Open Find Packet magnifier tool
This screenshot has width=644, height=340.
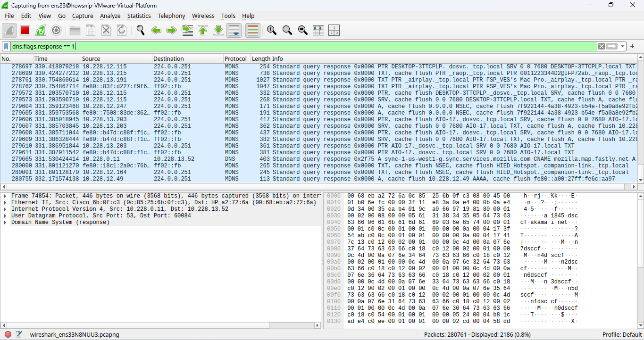[x=141, y=31]
